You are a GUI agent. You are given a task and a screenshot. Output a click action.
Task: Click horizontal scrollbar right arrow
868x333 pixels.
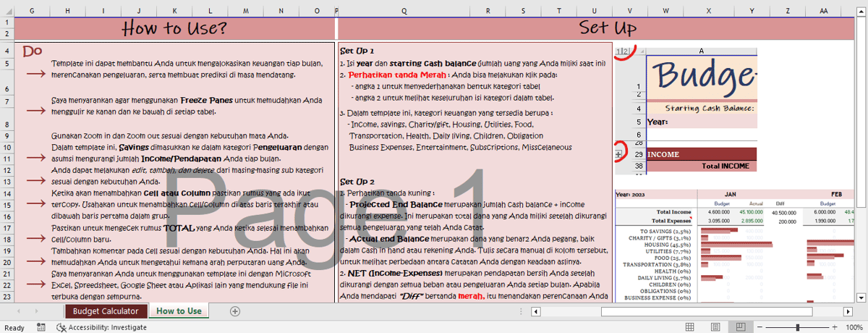pos(848,311)
